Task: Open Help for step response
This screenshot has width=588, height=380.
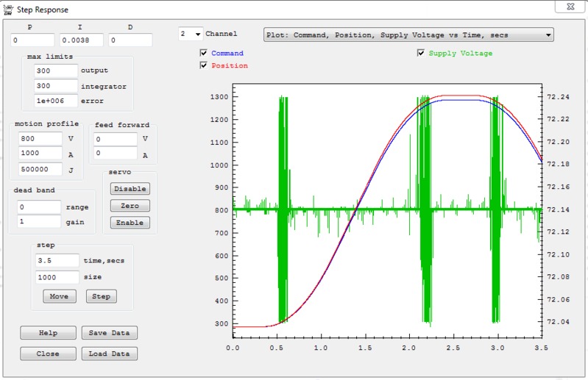Action: pos(48,333)
